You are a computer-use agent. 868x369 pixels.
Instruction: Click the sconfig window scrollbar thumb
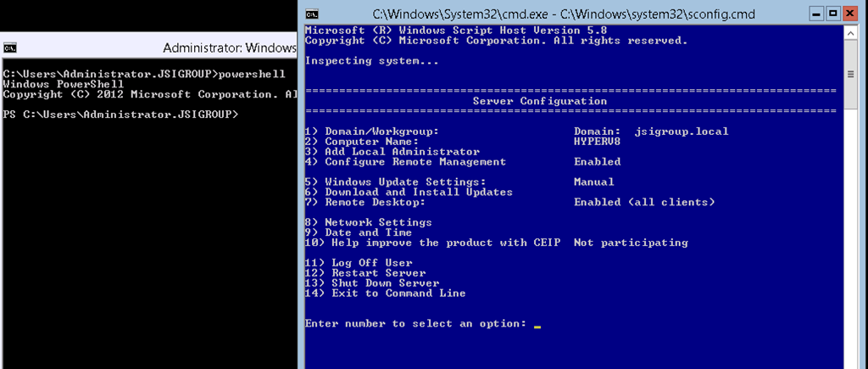pyautogui.click(x=850, y=75)
